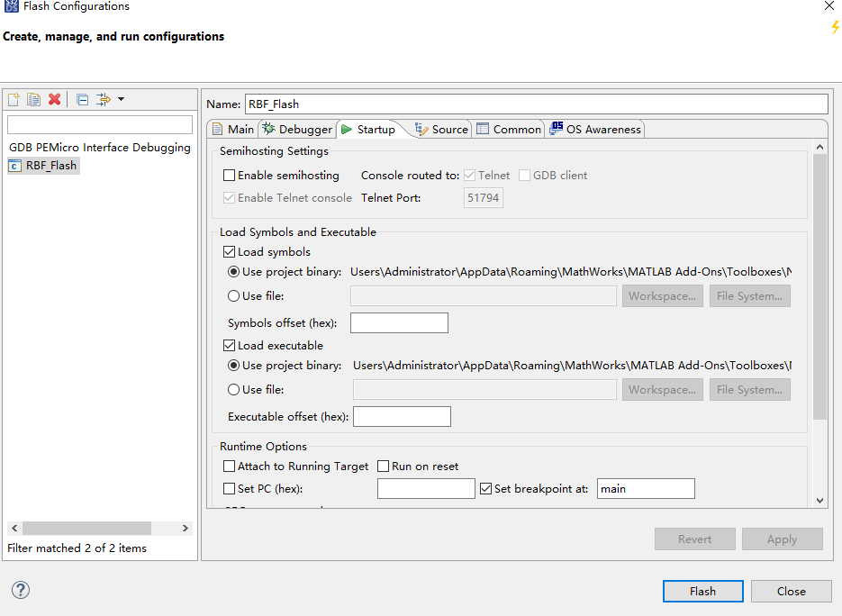This screenshot has height=616, width=842.
Task: Uncheck Load symbols
Action: (230, 251)
